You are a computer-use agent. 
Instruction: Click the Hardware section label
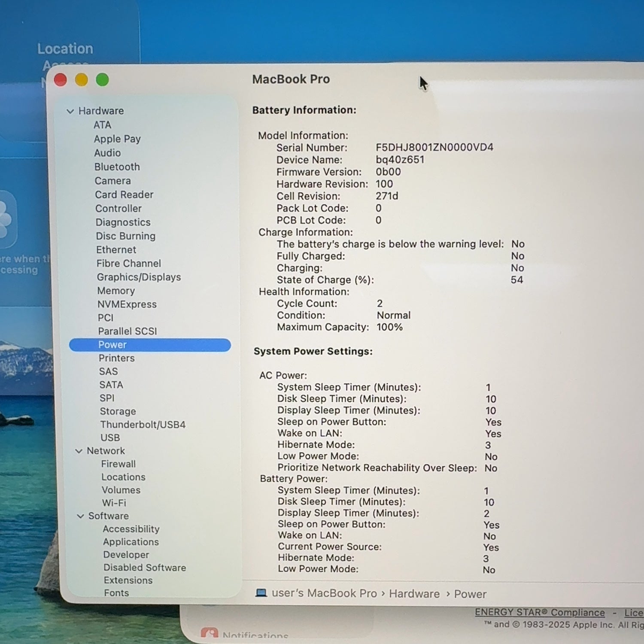101,111
